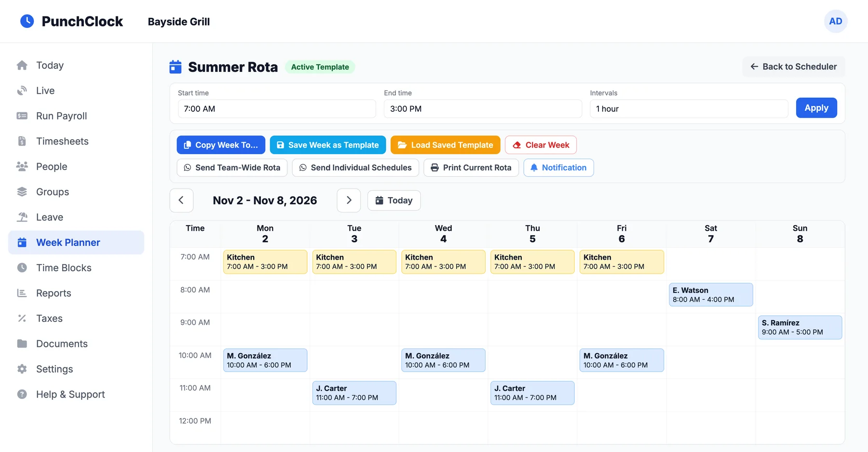Select Monday's Kitchen shift block
The width and height of the screenshot is (868, 452).
coord(265,262)
